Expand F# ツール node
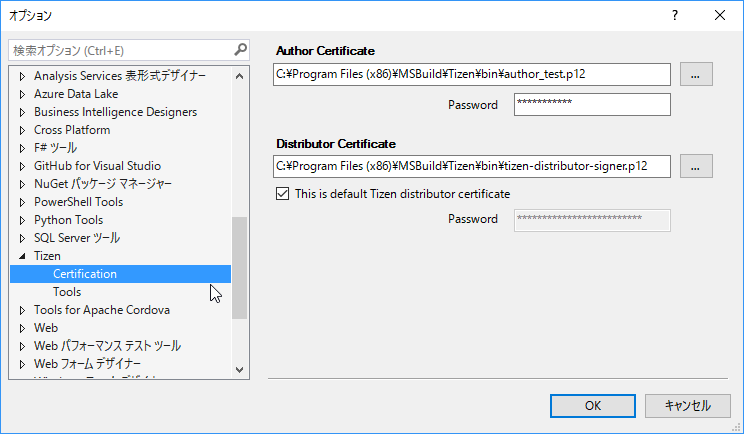 22,148
